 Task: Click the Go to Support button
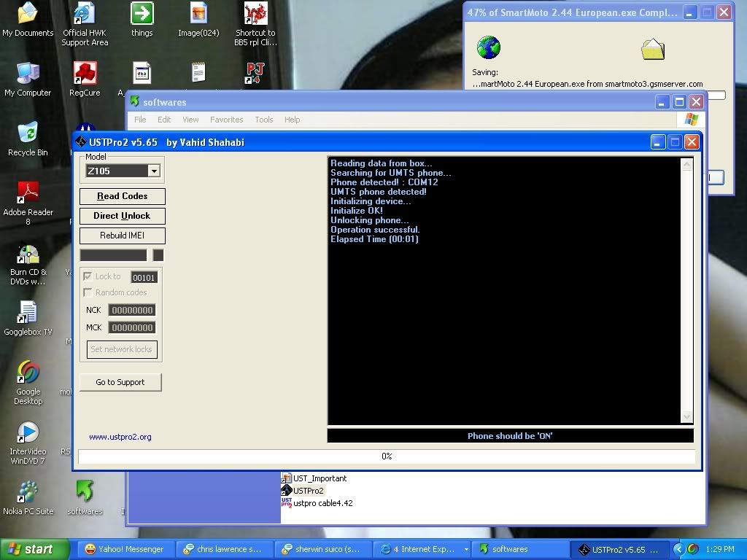(x=120, y=382)
